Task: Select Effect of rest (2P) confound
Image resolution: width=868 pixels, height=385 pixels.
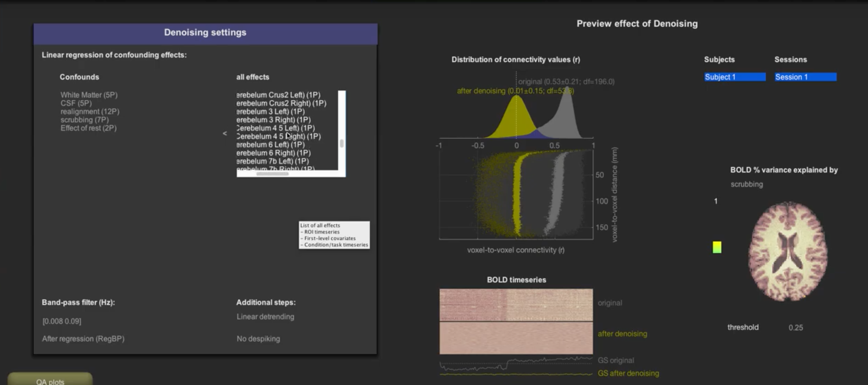Action: click(x=88, y=128)
